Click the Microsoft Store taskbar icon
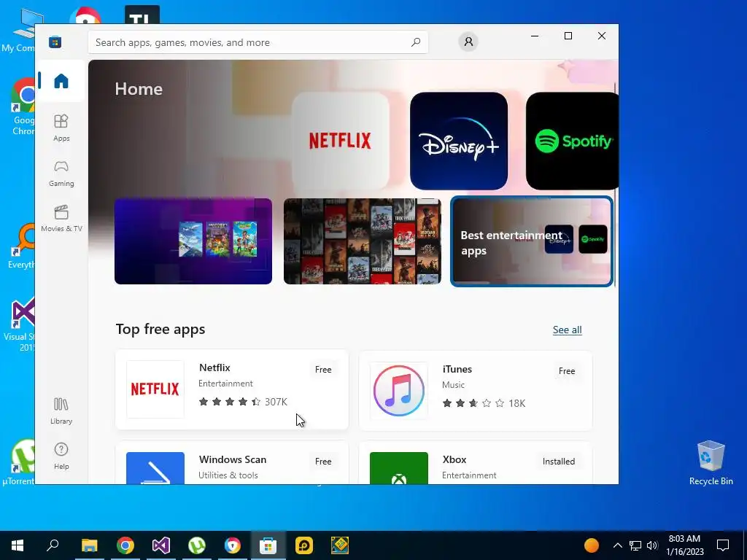 (268, 545)
